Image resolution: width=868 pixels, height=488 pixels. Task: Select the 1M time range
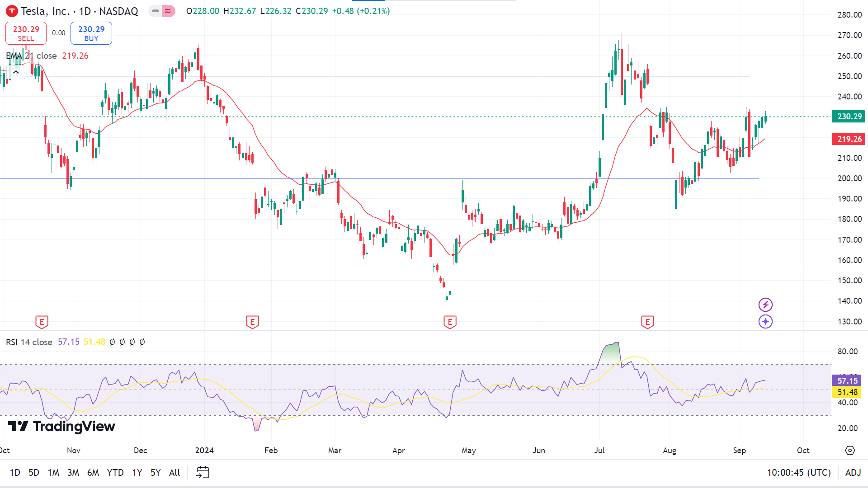tap(53, 473)
